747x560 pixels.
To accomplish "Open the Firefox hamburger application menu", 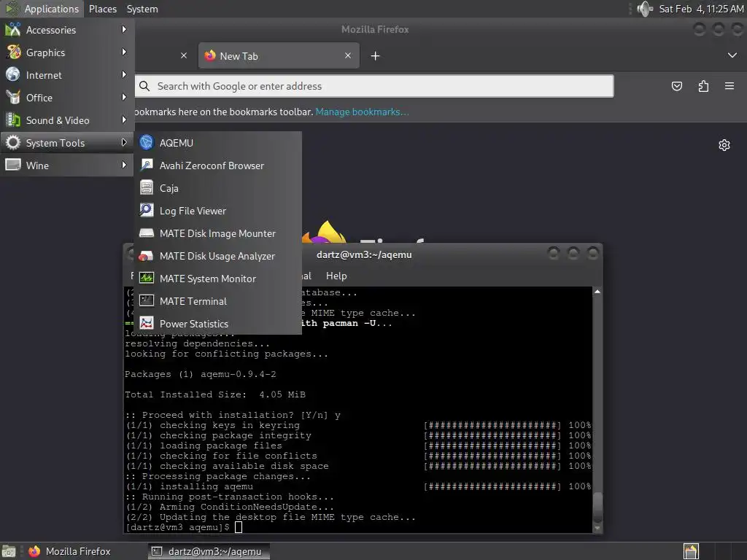I will point(729,86).
